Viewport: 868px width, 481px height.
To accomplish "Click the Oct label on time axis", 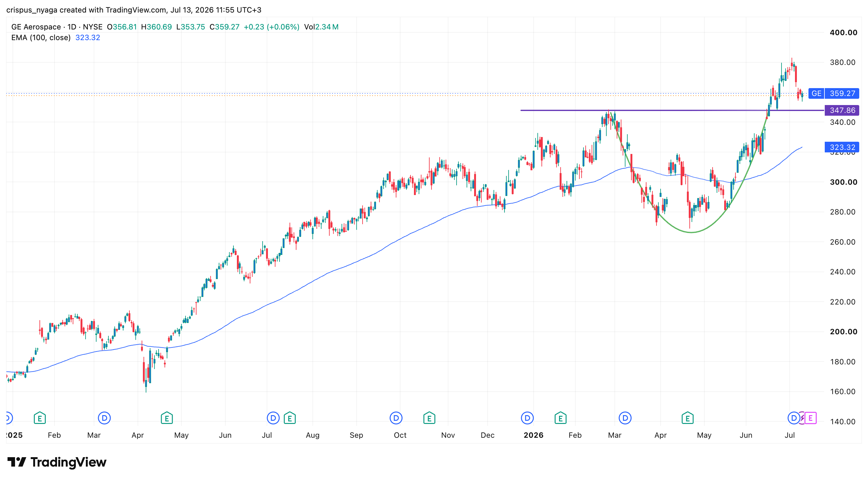I will click(400, 435).
